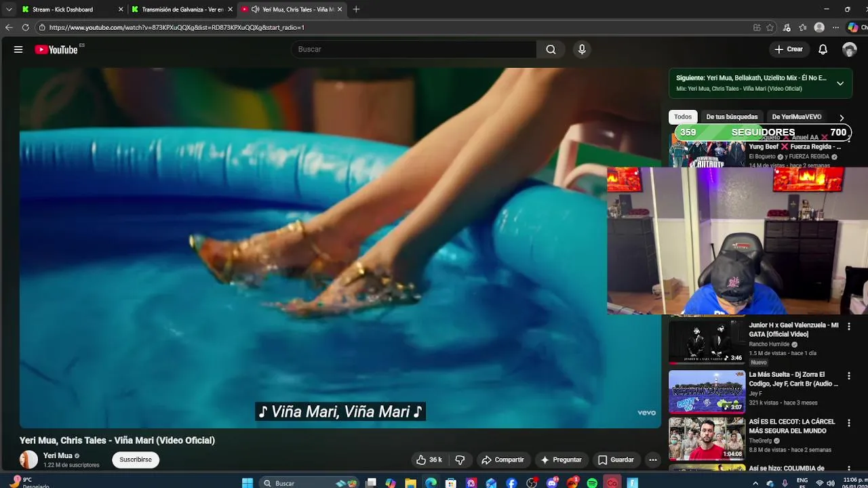868x488 pixels.
Task: Open Discord from the taskbar
Action: tap(552, 483)
